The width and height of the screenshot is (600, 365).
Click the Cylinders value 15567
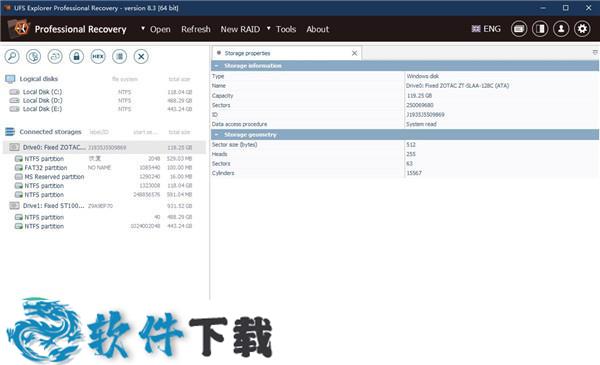tap(414, 173)
